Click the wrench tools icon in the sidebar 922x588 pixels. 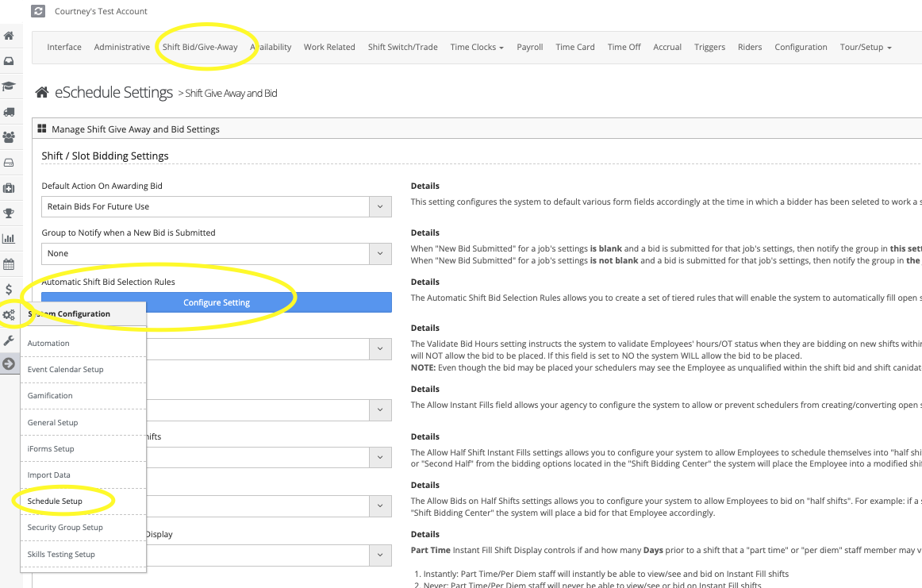(x=9, y=340)
